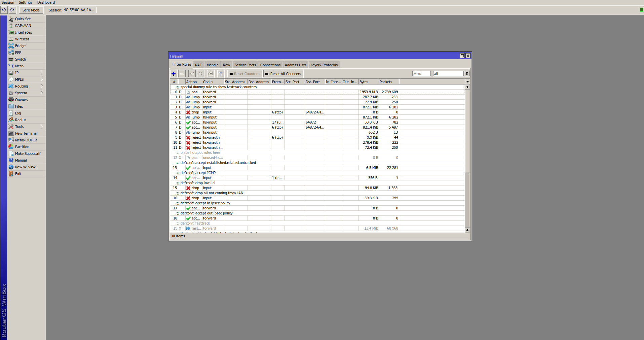This screenshot has width=644, height=340.
Task: Click the Find input field
Action: [421, 74]
